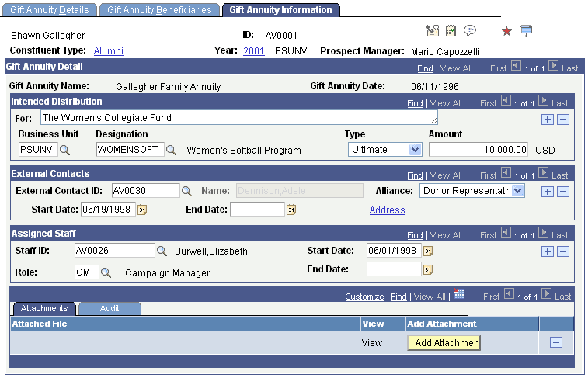
Task: Click External Contacts End Date field
Action: (257, 210)
